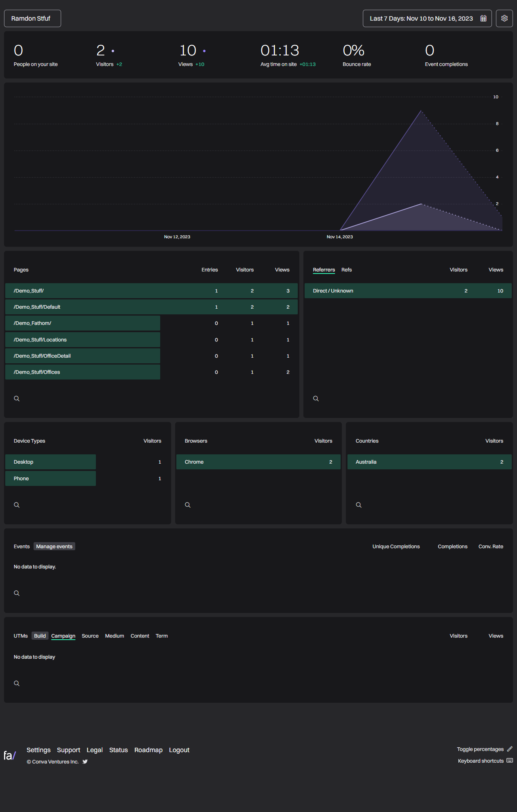The width and height of the screenshot is (517, 812).
Task: Select the Campaign UTM tab
Action: [x=63, y=636]
